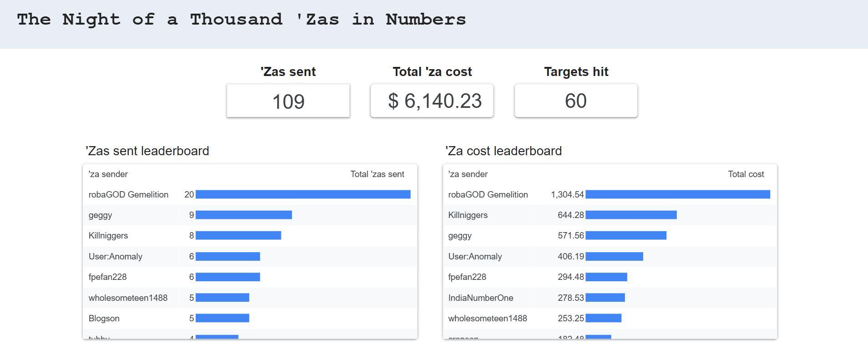Select robaGOD Gemelition row in sent leaderboard
Viewport: 868px width, 355px height.
click(128, 195)
